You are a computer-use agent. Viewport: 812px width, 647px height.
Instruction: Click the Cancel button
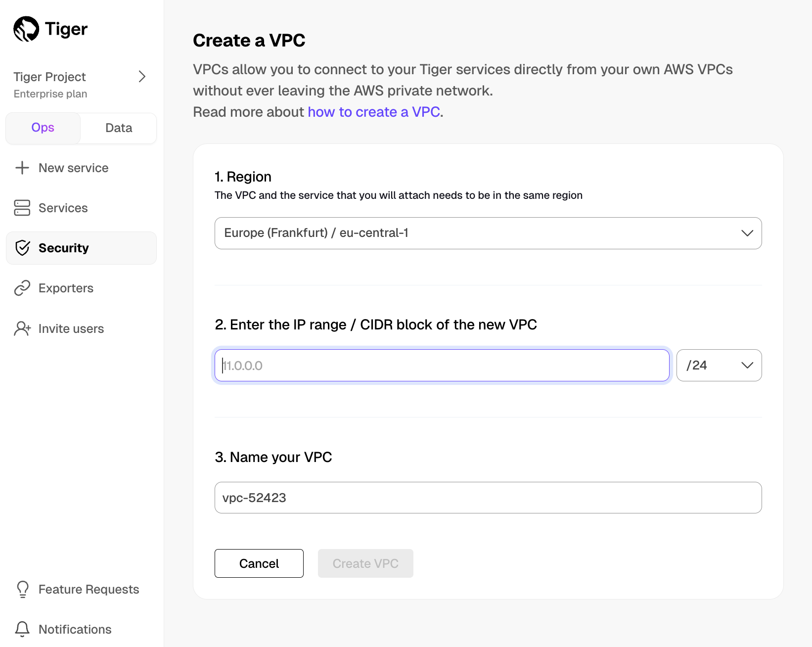259,563
